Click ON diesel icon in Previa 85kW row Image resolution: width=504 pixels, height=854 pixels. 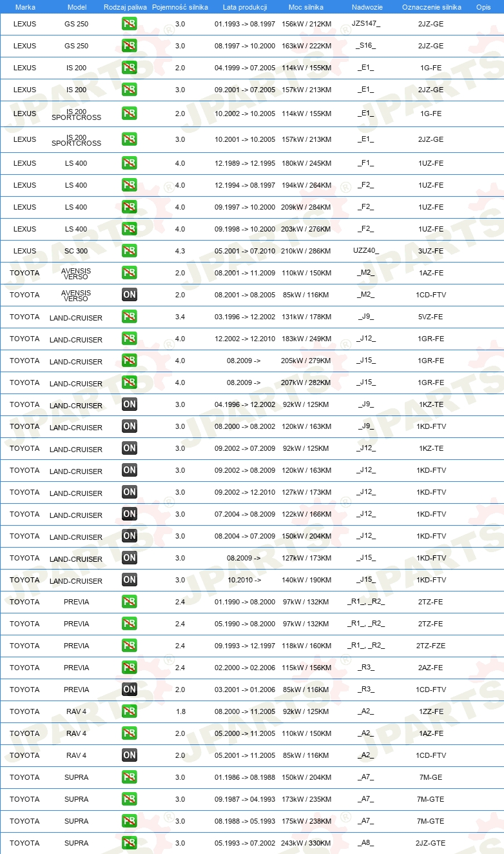130,690
